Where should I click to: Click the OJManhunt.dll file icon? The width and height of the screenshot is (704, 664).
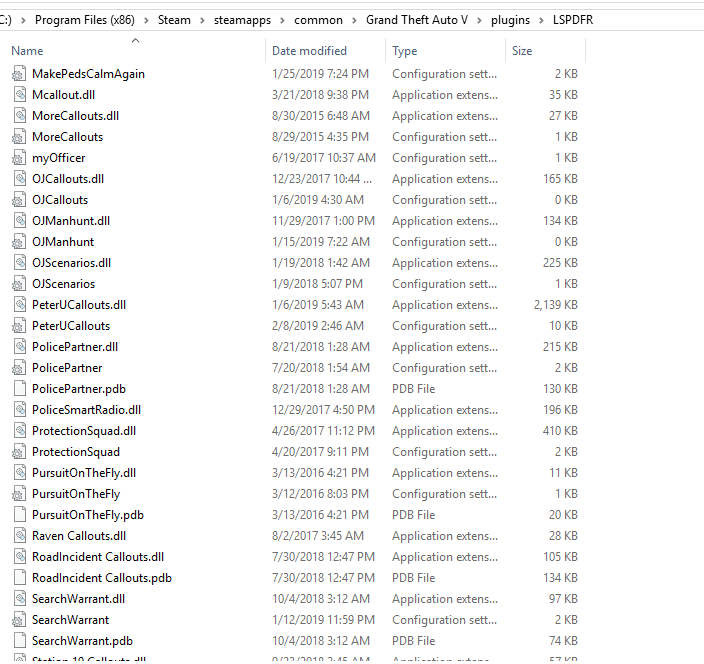pos(19,220)
